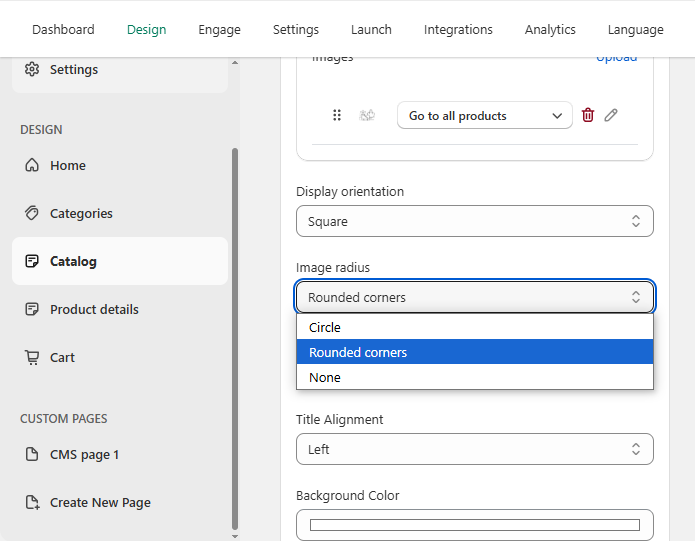This screenshot has width=695, height=541.
Task: Click the drag handle dots icon
Action: [337, 115]
